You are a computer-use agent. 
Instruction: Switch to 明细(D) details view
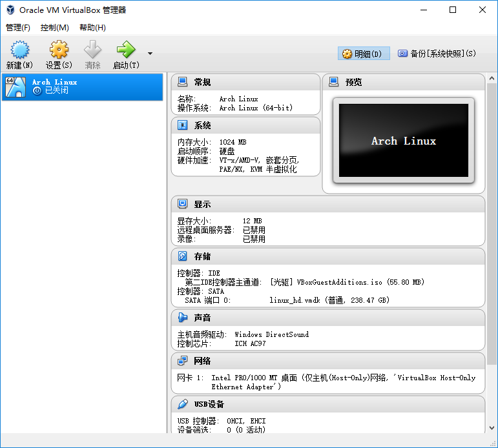364,54
